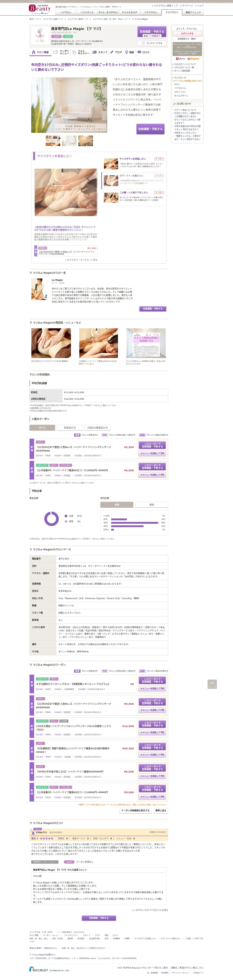Screen dimensions: 233x980
Task: Open massage photo captioned 365日毎日エステ
Action: click(51, 343)
